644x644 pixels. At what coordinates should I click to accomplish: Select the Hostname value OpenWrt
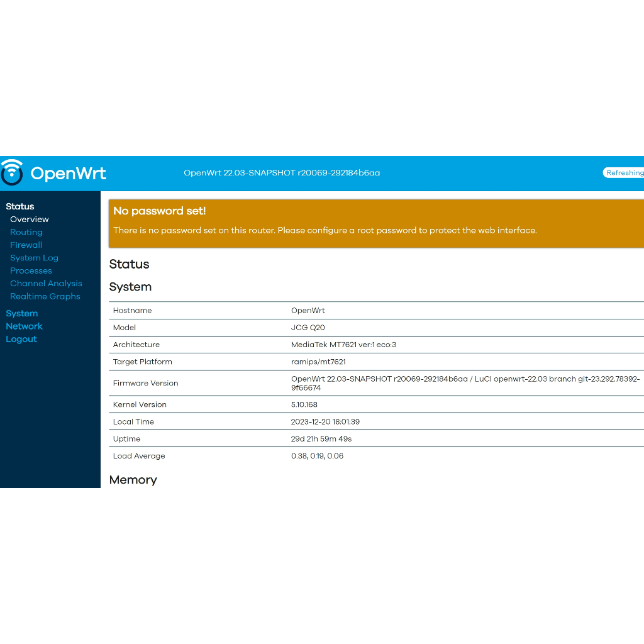[308, 311]
